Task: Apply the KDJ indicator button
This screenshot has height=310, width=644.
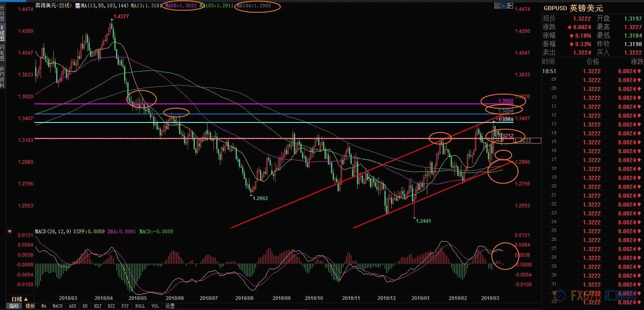Action: coord(98,306)
